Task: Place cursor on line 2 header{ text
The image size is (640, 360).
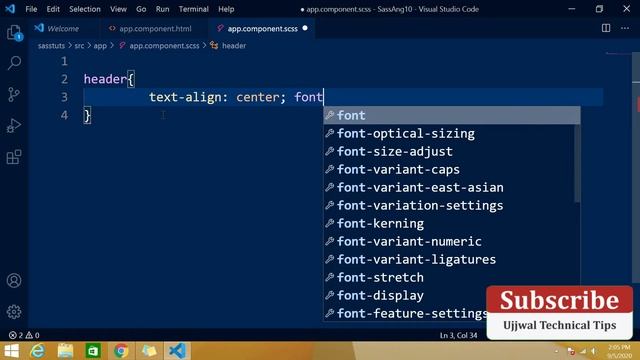Action: [109, 79]
